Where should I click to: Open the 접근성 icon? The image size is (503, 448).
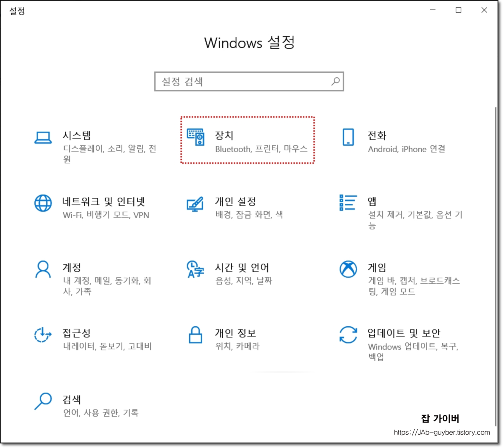43,335
